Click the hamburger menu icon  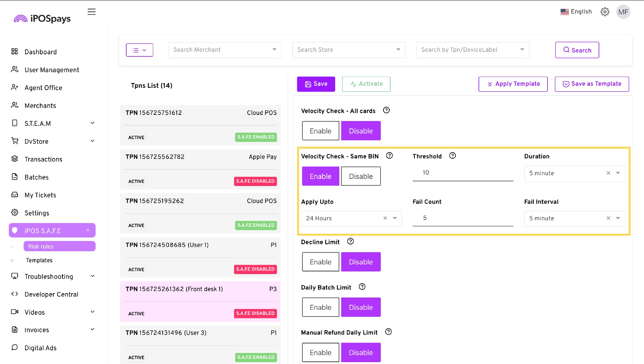pos(91,12)
